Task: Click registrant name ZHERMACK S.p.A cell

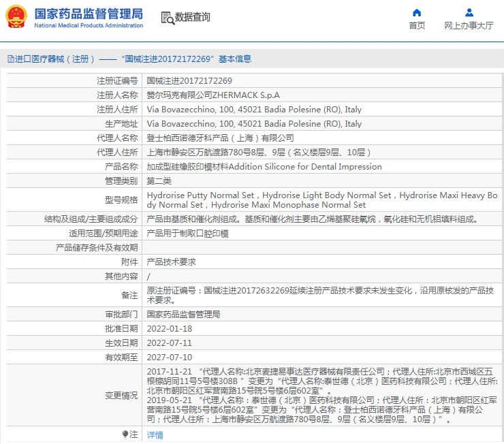Action: [x=213, y=95]
